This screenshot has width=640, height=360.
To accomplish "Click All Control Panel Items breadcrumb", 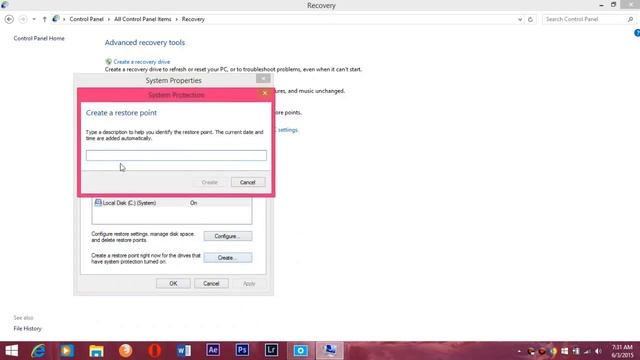I will (143, 19).
